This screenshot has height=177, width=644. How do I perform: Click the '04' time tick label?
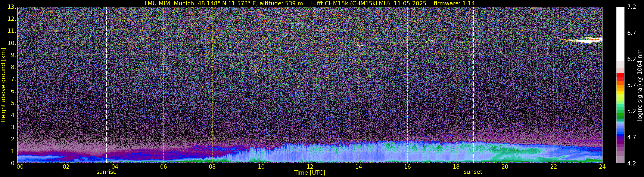tap(115, 167)
